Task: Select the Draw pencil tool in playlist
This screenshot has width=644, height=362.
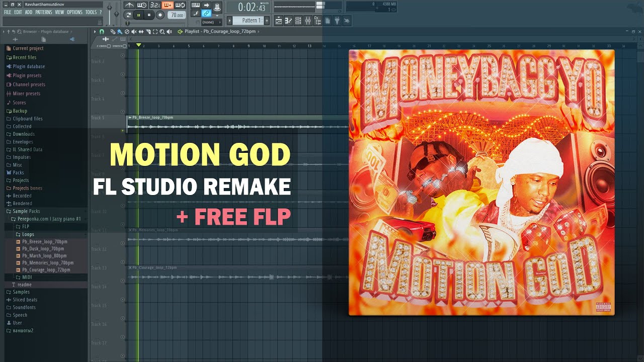Action: (x=113, y=32)
